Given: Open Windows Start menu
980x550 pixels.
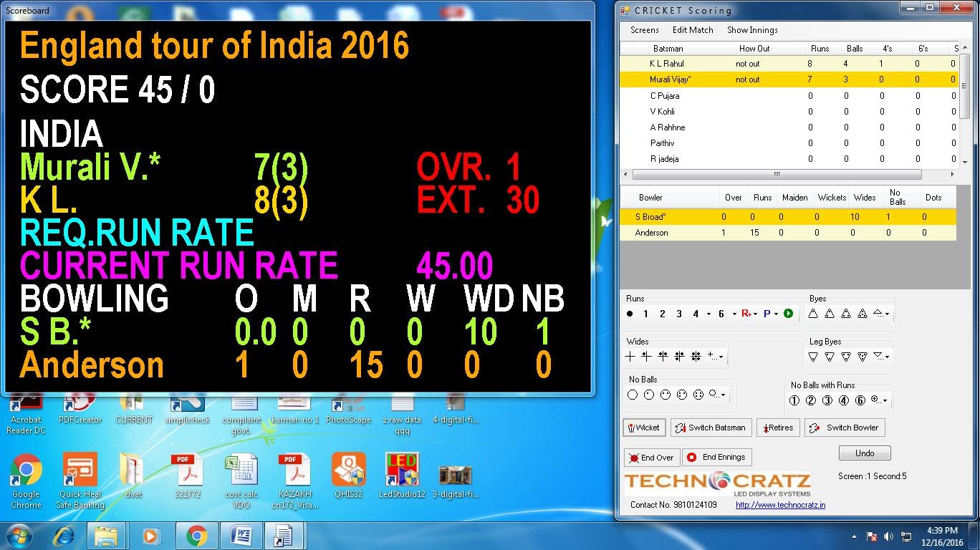Looking at the screenshot, I should coord(17,535).
